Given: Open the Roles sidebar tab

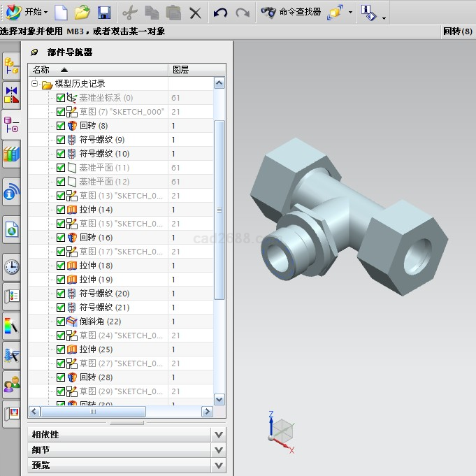Looking at the screenshot, I should (x=11, y=383).
